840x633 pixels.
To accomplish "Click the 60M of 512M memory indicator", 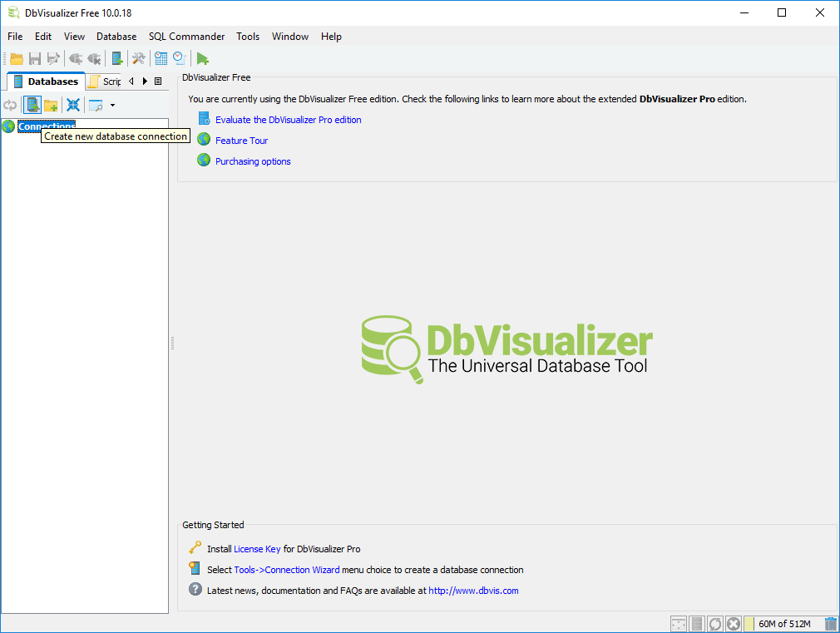I will [x=783, y=624].
